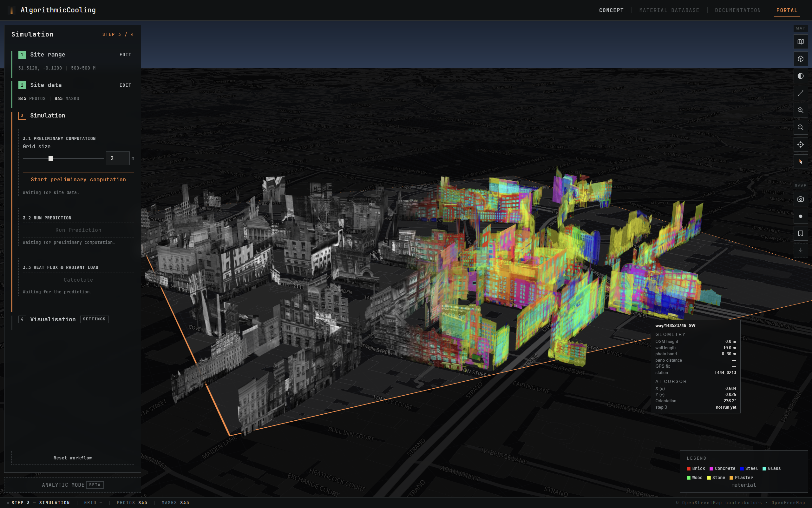Open the MATERIAL DATABASE tab

pos(669,10)
